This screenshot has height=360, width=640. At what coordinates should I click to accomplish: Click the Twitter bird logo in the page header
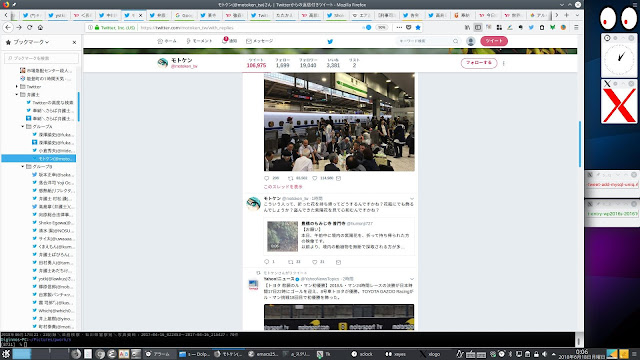pos(330,41)
